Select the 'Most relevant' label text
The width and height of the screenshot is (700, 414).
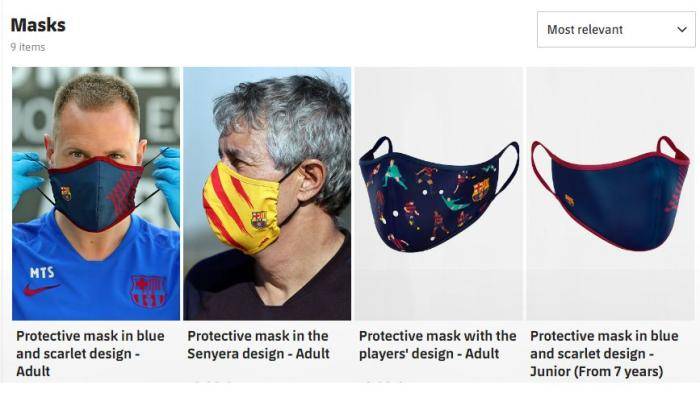[585, 29]
